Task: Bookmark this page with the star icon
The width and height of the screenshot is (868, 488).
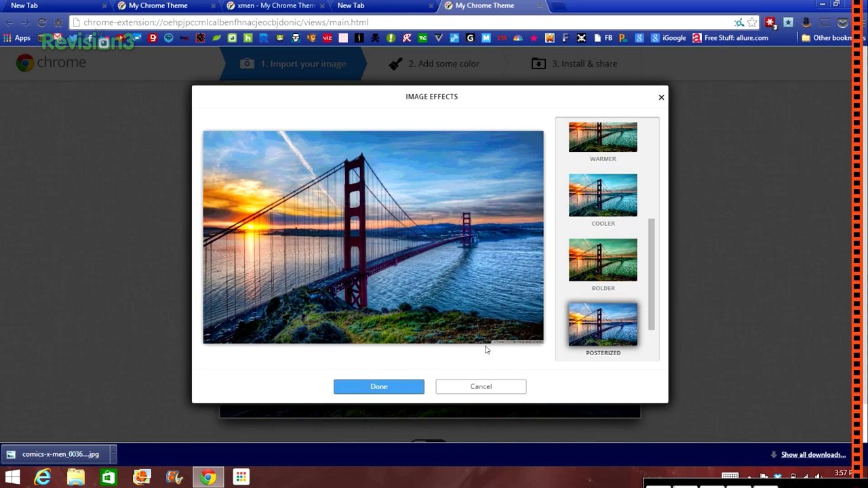Action: [751, 22]
